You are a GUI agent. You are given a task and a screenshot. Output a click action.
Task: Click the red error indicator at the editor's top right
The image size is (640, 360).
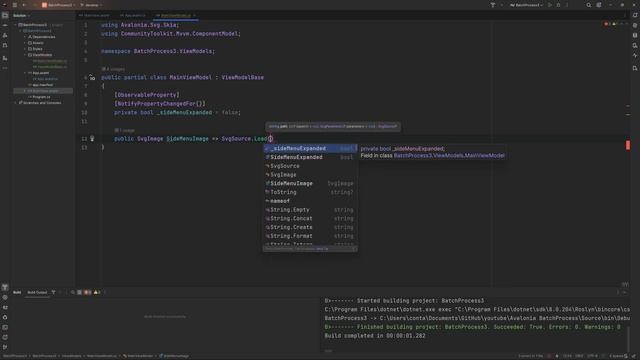tap(607, 24)
